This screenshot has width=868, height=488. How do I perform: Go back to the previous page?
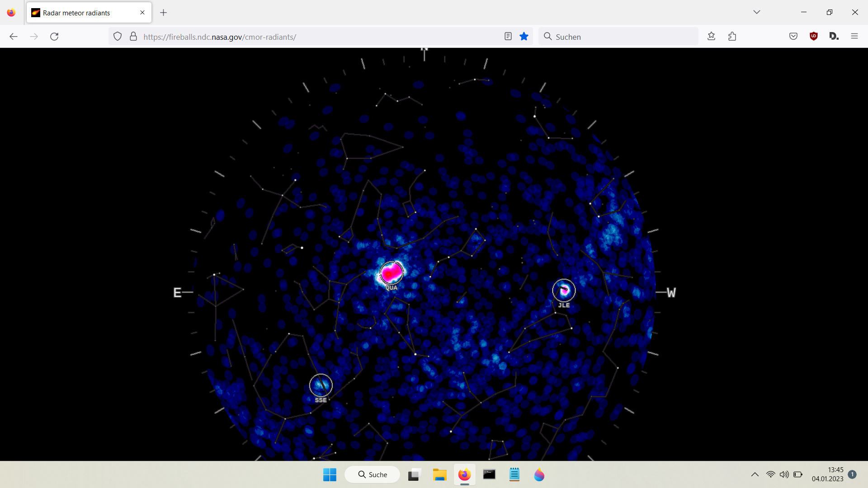tap(14, 37)
